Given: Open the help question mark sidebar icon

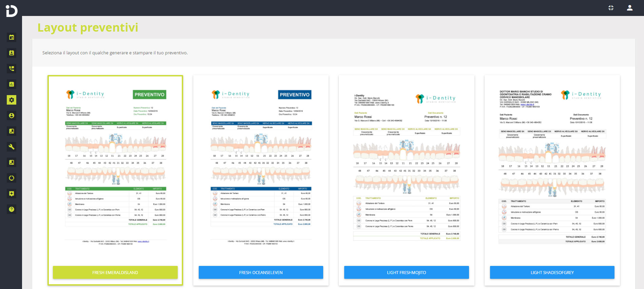Looking at the screenshot, I should [12, 209].
